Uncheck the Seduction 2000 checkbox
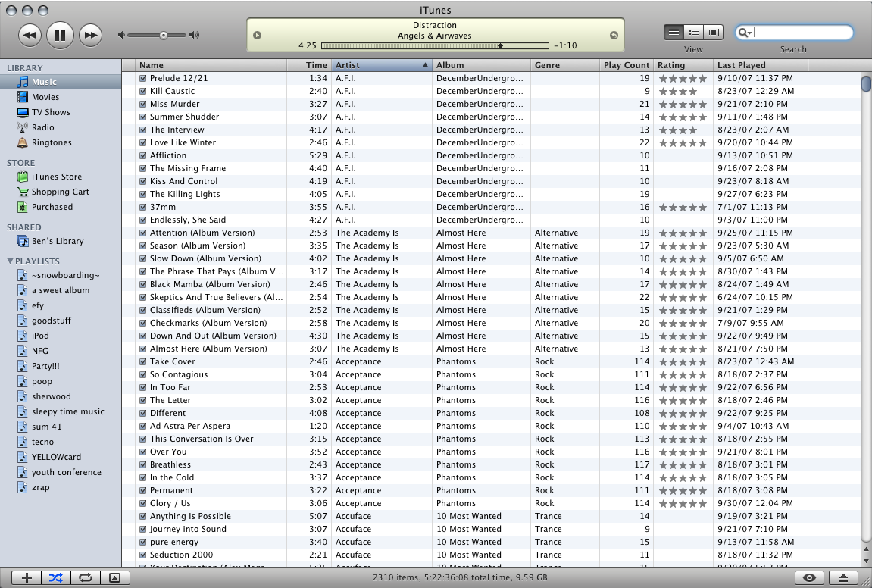Viewport: 872px width, 588px height. 143,555
